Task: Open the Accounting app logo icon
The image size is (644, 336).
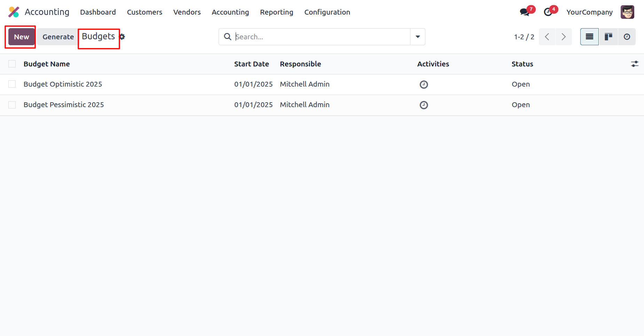Action: pos(14,12)
